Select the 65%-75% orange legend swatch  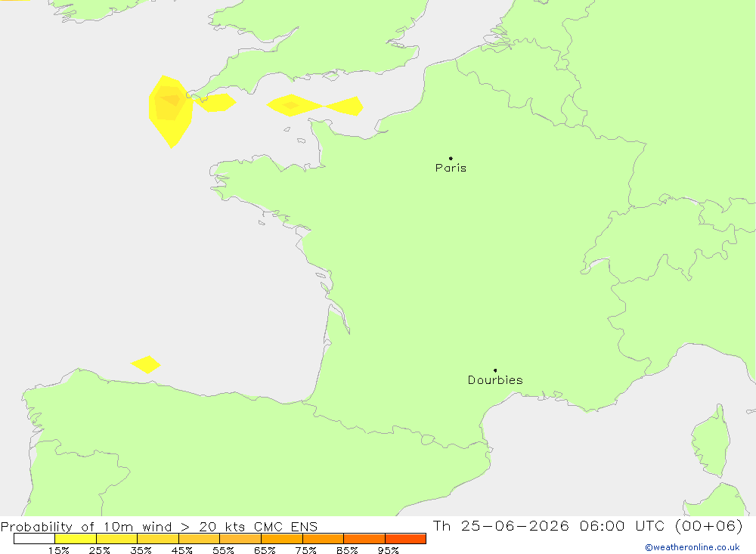[x=282, y=539]
